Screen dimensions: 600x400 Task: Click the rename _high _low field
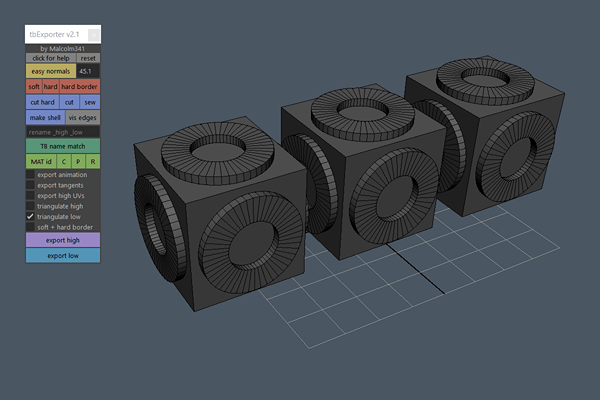tap(62, 131)
